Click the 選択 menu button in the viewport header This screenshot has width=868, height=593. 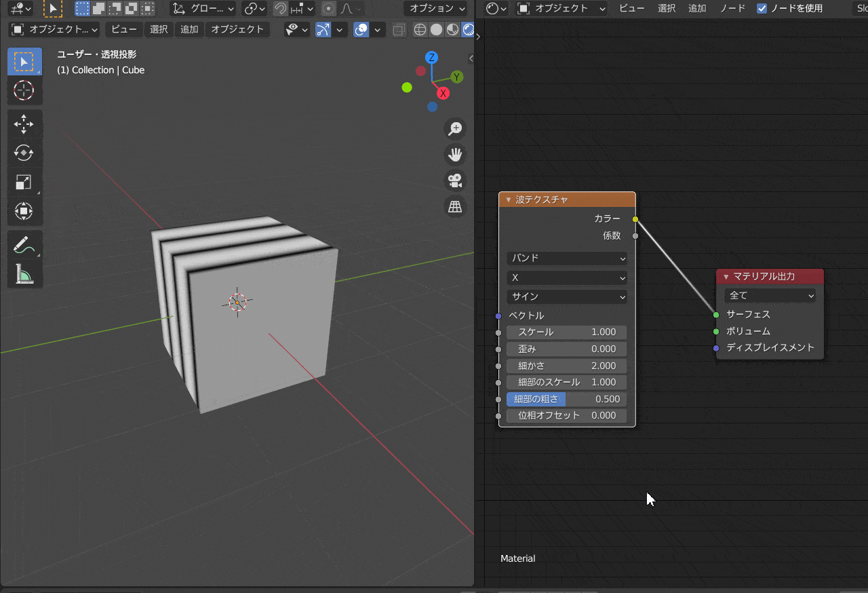tap(158, 29)
